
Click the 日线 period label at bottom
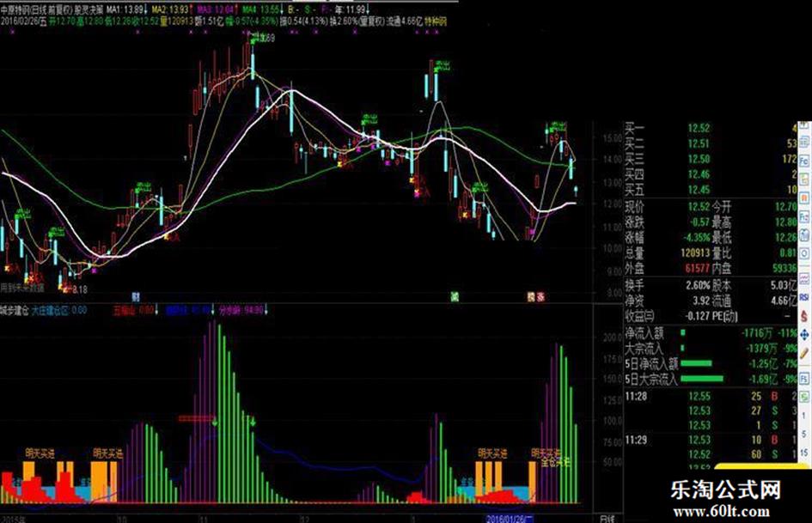point(607,519)
